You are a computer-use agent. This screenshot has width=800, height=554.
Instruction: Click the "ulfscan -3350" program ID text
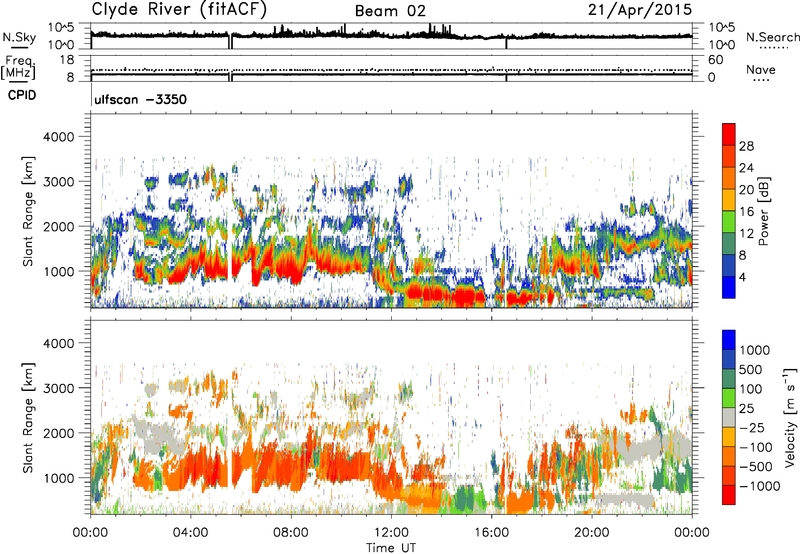[141, 99]
